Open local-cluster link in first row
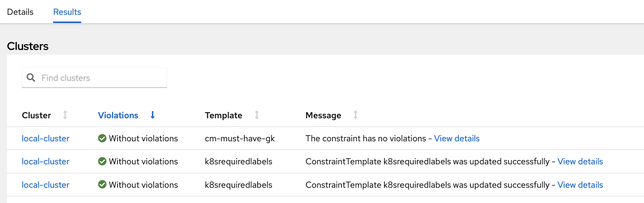This screenshot has height=203, width=644. point(46,139)
